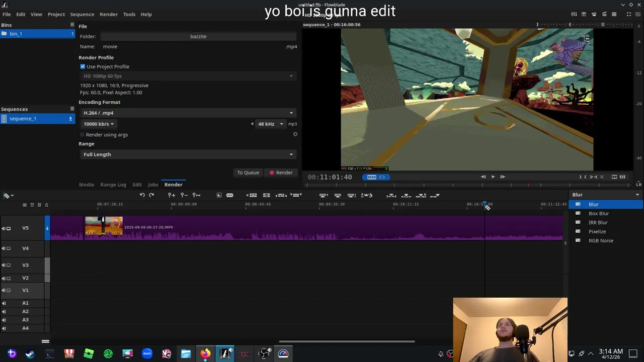Click the Render button
The image size is (644, 362).
[x=281, y=172]
